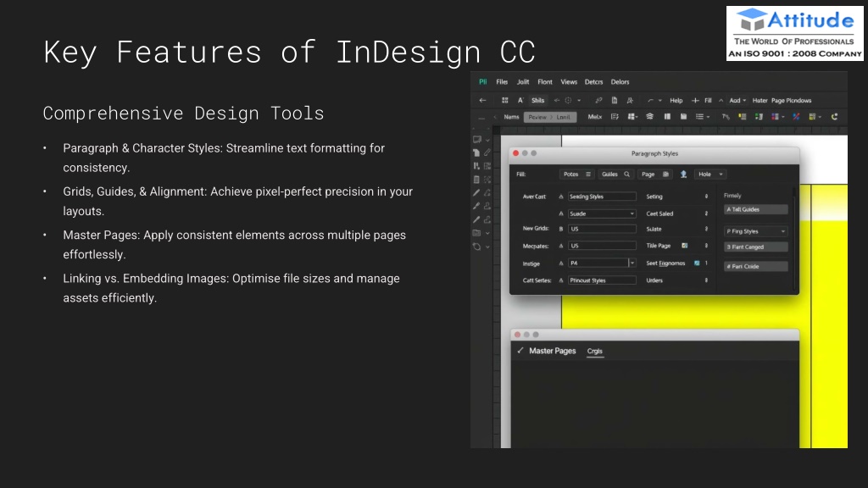Click the A Tell Guides button
This screenshot has height=488, width=868.
[755, 210]
